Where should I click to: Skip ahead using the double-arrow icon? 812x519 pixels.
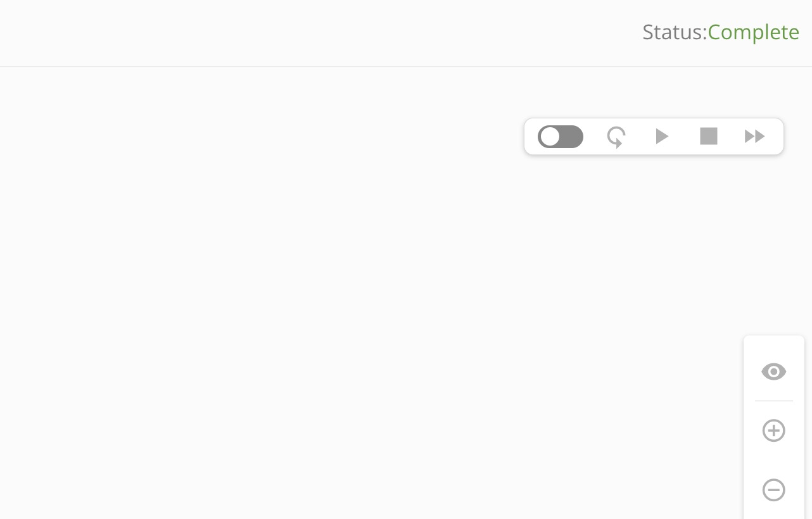click(x=754, y=135)
